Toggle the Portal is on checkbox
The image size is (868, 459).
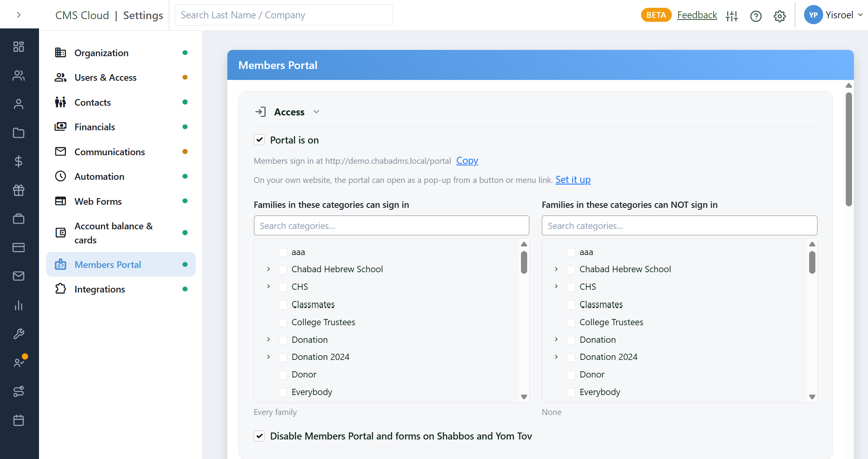[x=259, y=140]
